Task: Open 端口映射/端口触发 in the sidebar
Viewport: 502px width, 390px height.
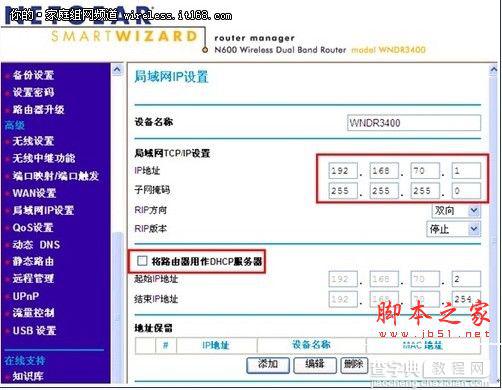Action: pyautogui.click(x=55, y=176)
